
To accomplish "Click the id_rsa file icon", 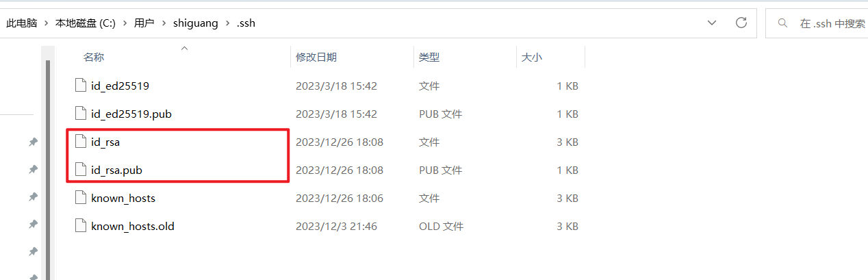I will click(81, 142).
